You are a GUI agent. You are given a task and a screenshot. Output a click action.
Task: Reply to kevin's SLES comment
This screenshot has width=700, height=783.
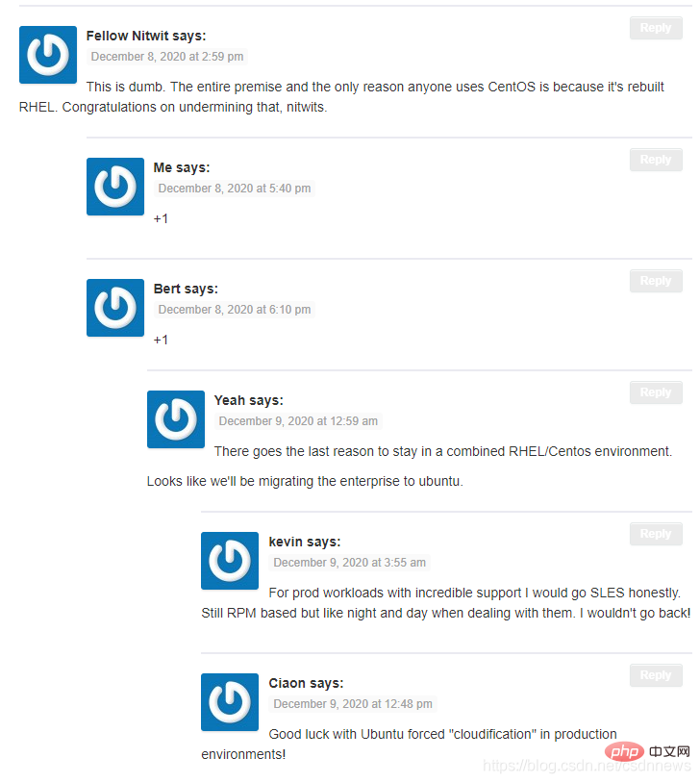coord(656,534)
